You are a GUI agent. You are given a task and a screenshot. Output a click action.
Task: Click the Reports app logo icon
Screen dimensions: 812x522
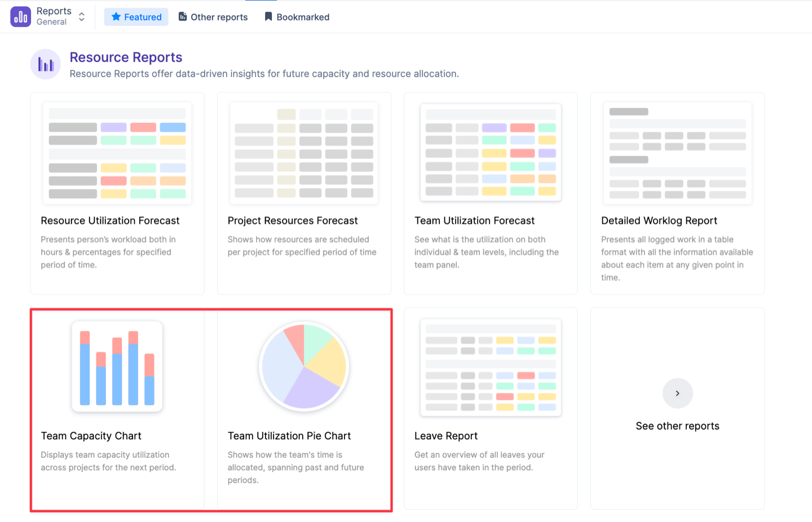21,17
